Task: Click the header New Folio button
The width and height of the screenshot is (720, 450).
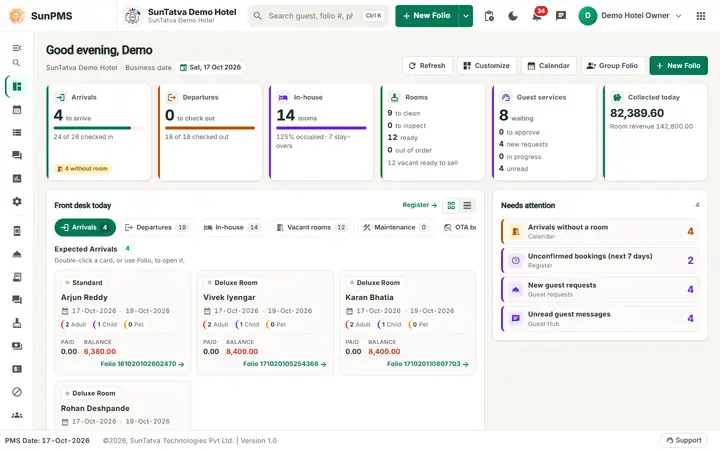Action: tap(427, 16)
